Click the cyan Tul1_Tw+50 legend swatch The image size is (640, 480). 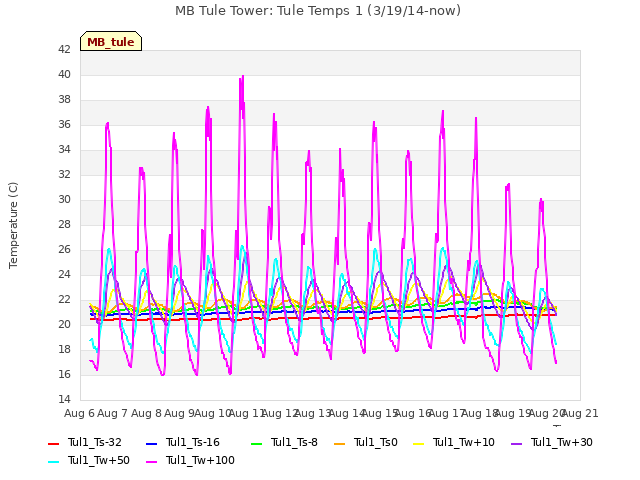53,461
